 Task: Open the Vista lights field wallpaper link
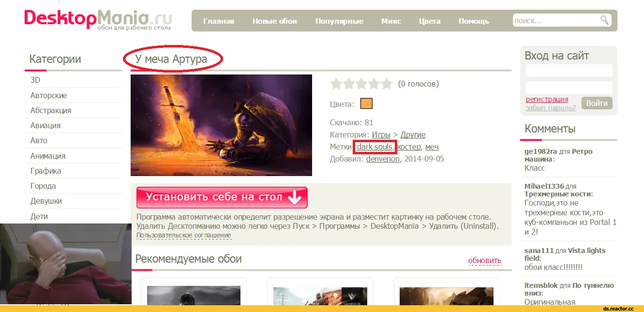pyautogui.click(x=565, y=254)
